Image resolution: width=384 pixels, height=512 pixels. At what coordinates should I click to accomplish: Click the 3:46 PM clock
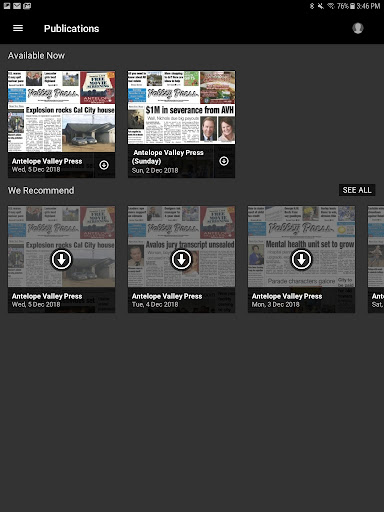(368, 6)
